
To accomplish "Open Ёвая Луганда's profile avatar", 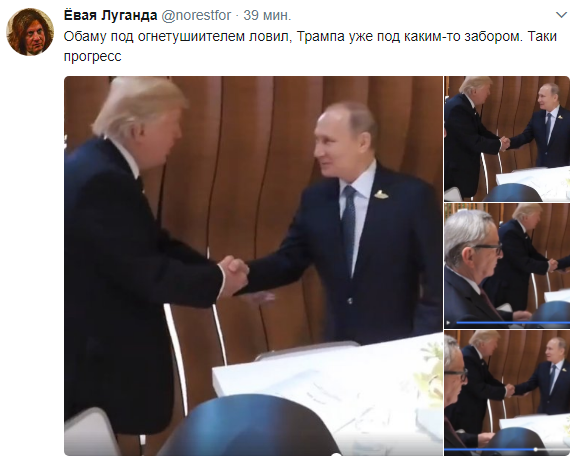I will [30, 32].
